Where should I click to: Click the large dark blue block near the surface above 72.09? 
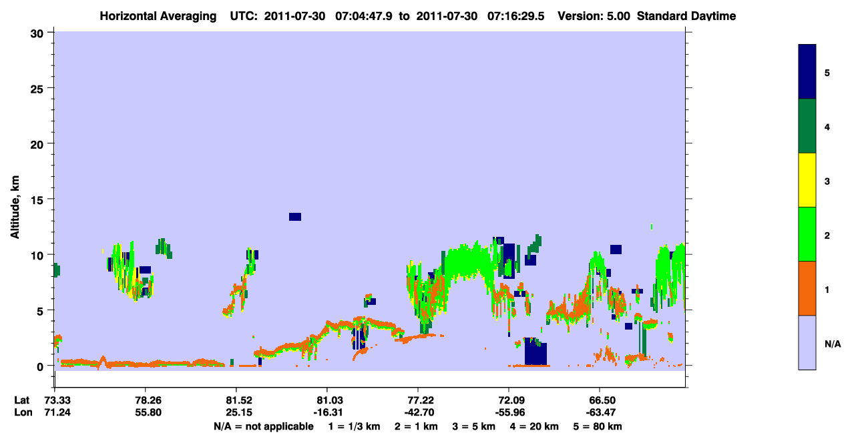coord(535,352)
